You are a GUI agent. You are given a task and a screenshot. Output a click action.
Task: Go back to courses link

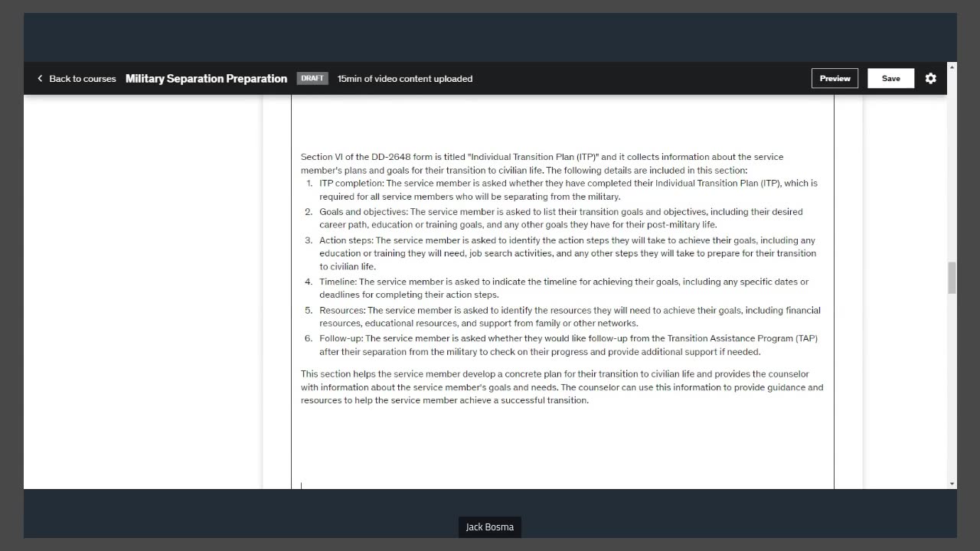77,78
